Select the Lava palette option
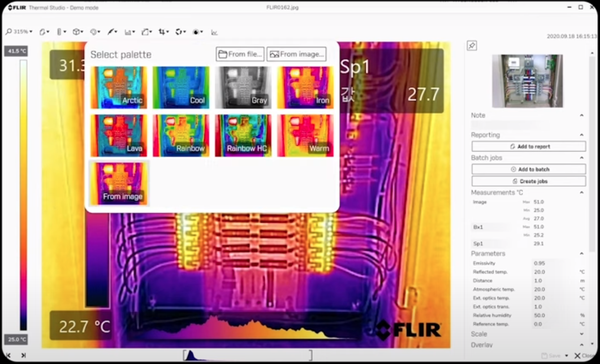 [x=119, y=136]
